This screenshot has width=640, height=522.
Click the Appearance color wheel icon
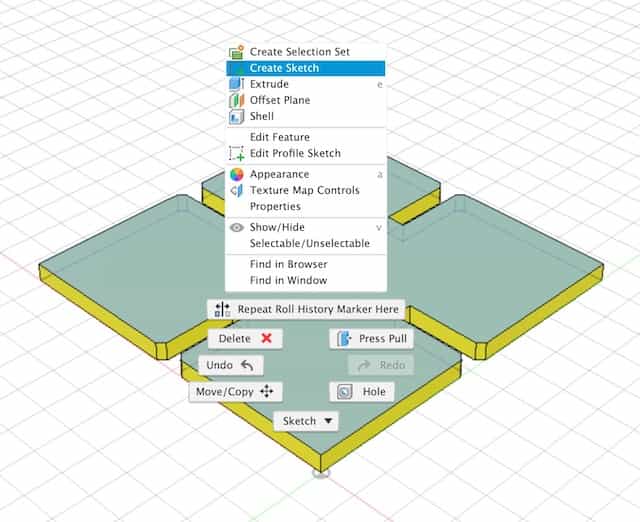(237, 174)
